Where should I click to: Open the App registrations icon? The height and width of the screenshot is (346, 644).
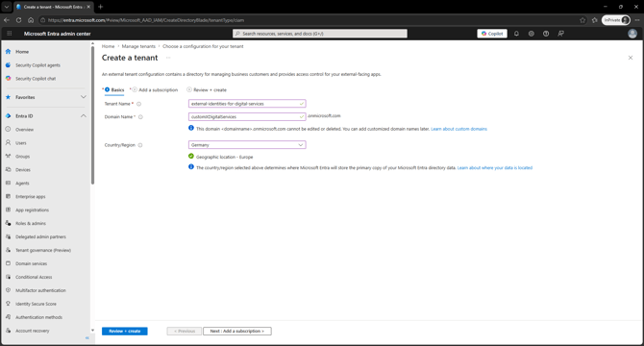coord(8,210)
